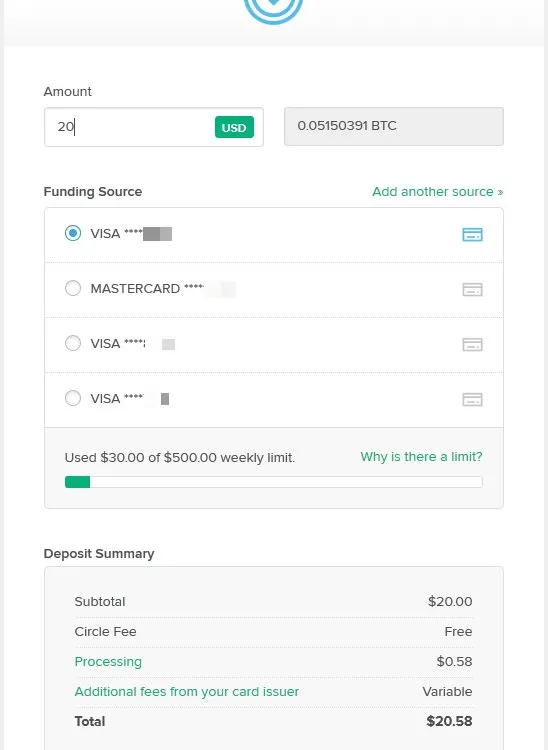
Task: Open Additional fees from your card issuer link
Action: [x=186, y=692]
